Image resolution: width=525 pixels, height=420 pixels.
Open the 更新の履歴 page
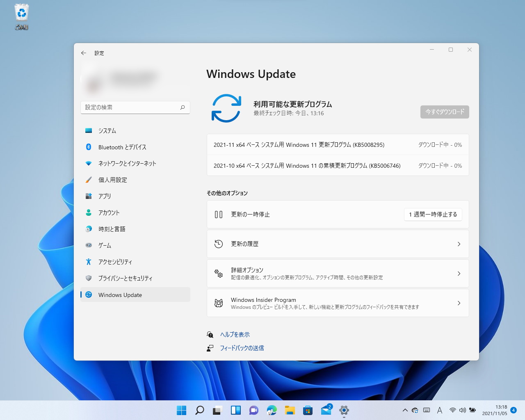click(x=337, y=244)
